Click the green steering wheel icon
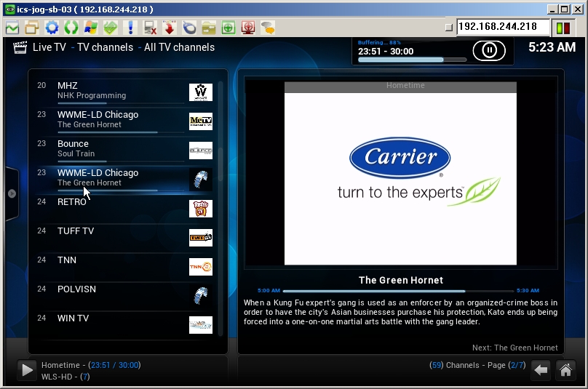 tap(229, 28)
